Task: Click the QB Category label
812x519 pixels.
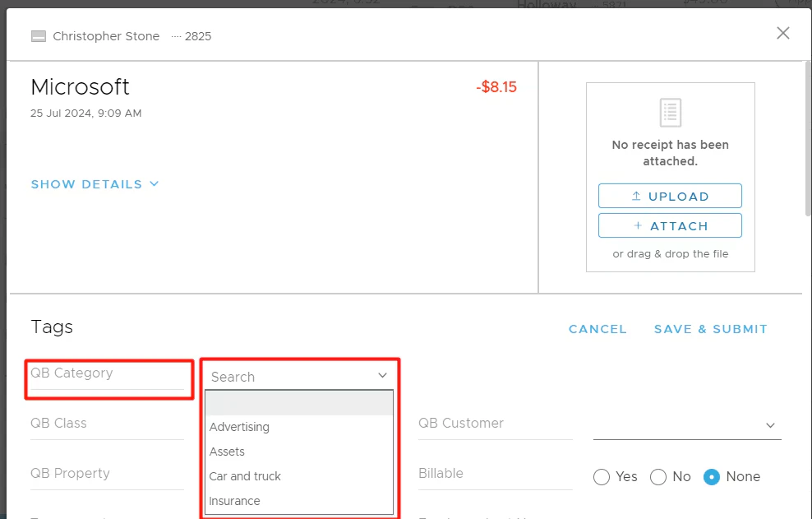Action: (x=72, y=373)
